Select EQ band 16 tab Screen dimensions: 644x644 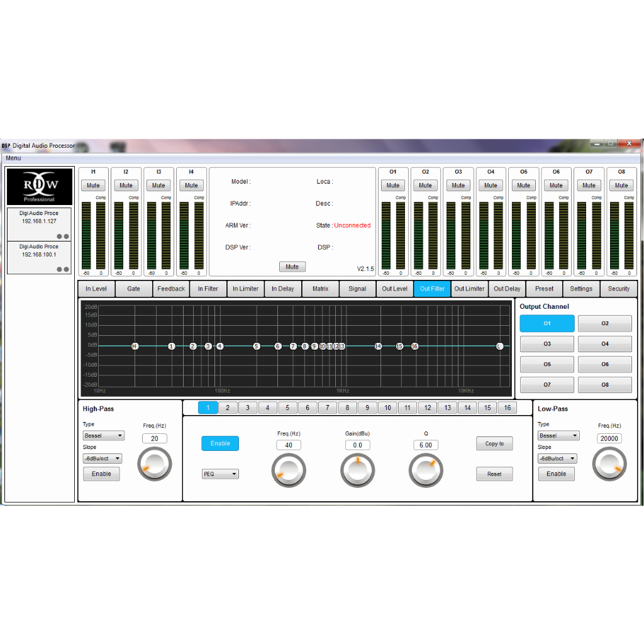click(x=508, y=408)
